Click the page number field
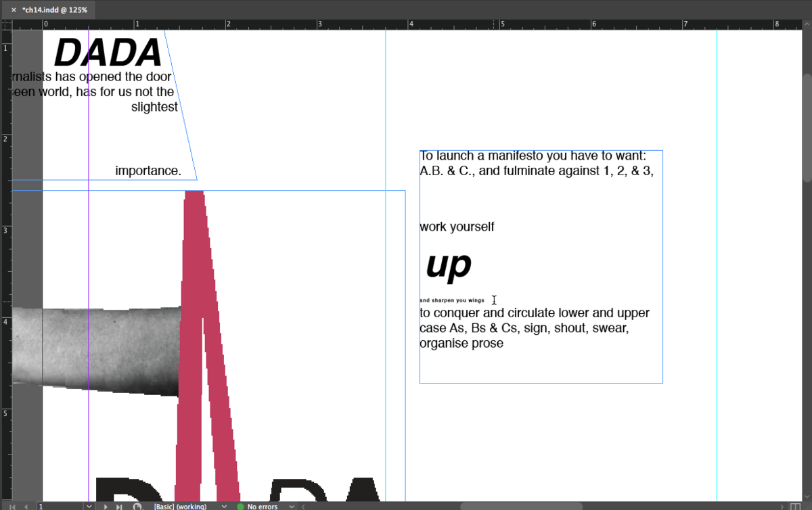812x510 pixels. click(60, 506)
